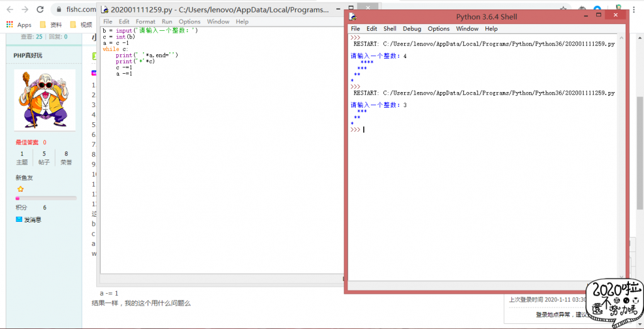Click the Shell prompt input line
The width and height of the screenshot is (644, 329).
[x=441, y=129]
